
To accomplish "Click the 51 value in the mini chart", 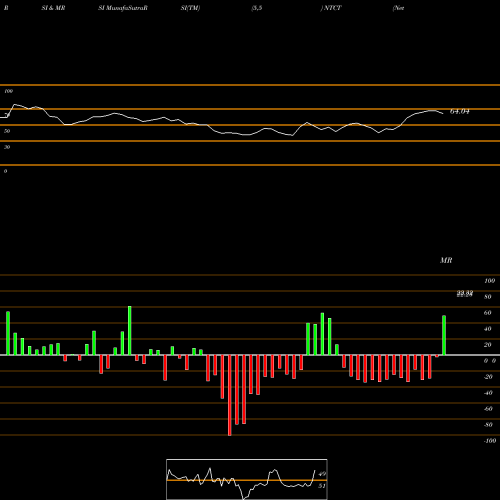I will [x=322, y=486].
